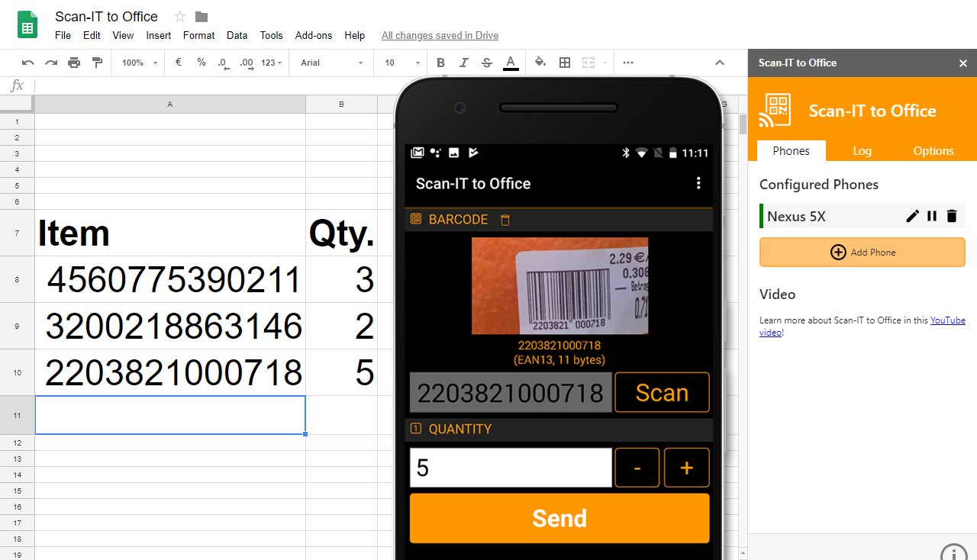Open the Google Sheets home icon

pyautogui.click(x=28, y=25)
